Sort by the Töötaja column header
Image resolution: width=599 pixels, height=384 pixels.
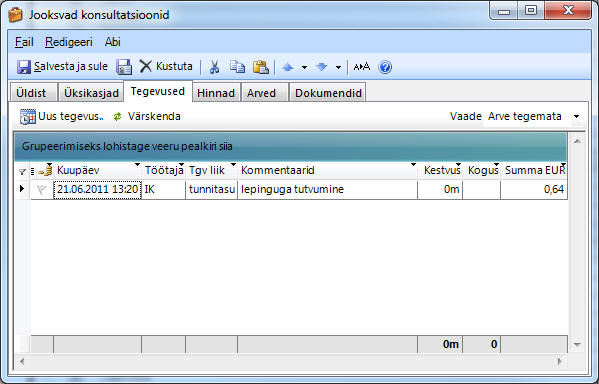tap(164, 170)
